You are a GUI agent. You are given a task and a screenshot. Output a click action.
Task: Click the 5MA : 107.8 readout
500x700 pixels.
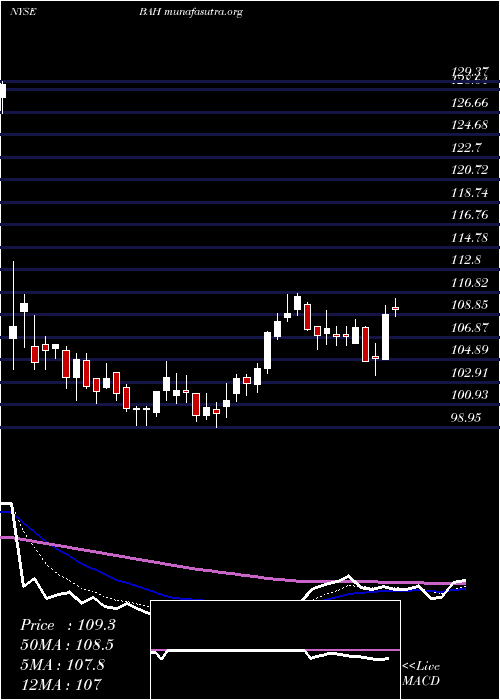(62, 665)
